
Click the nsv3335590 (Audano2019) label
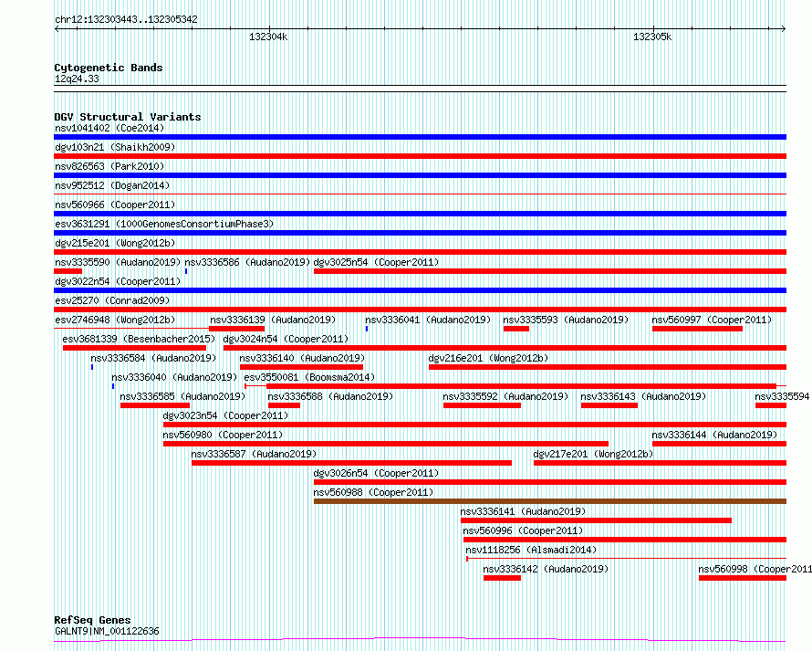(x=118, y=262)
